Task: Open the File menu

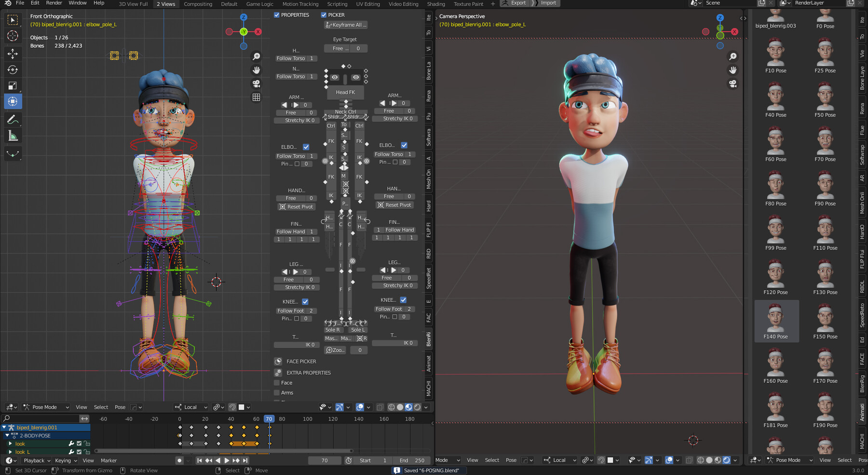Action: pyautogui.click(x=20, y=3)
